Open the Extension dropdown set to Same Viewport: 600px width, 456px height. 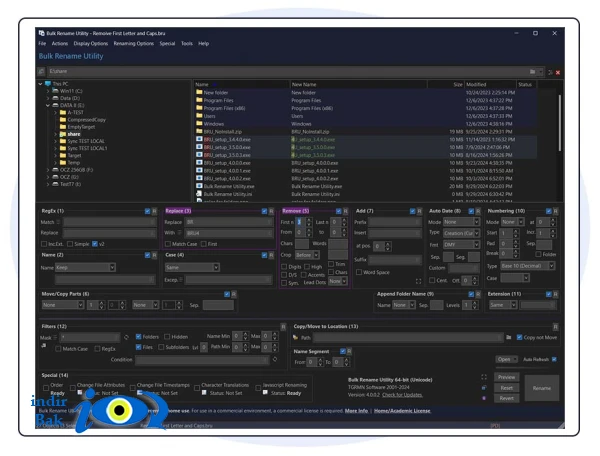point(503,305)
